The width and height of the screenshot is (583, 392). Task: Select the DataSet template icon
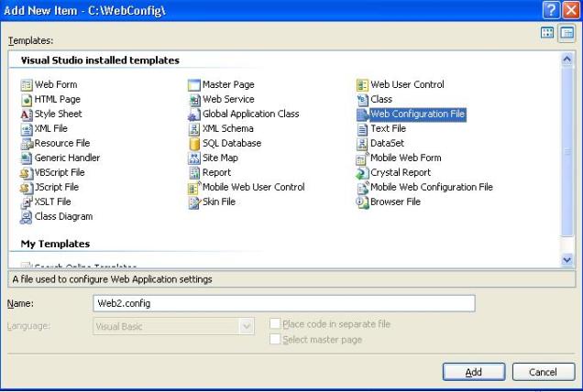click(362, 144)
